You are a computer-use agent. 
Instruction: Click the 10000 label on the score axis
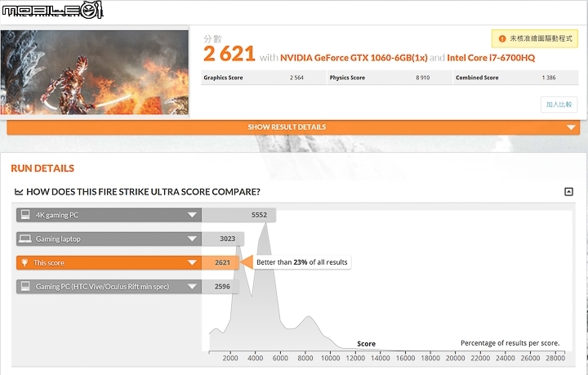click(331, 358)
